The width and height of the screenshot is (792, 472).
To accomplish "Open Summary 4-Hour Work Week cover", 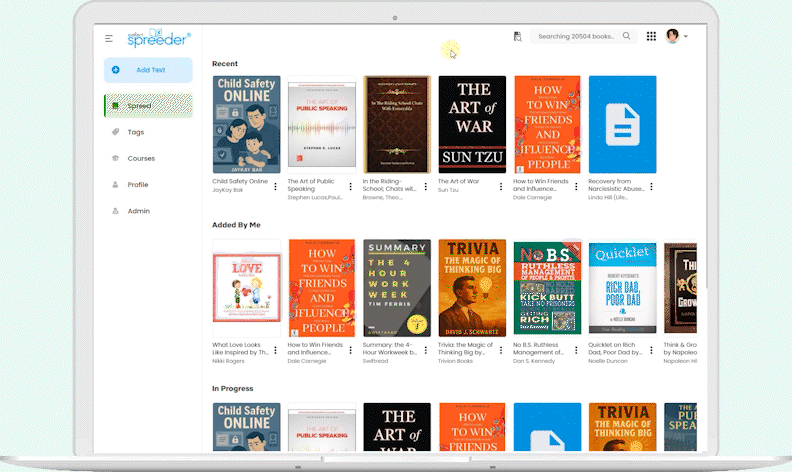I will point(397,288).
